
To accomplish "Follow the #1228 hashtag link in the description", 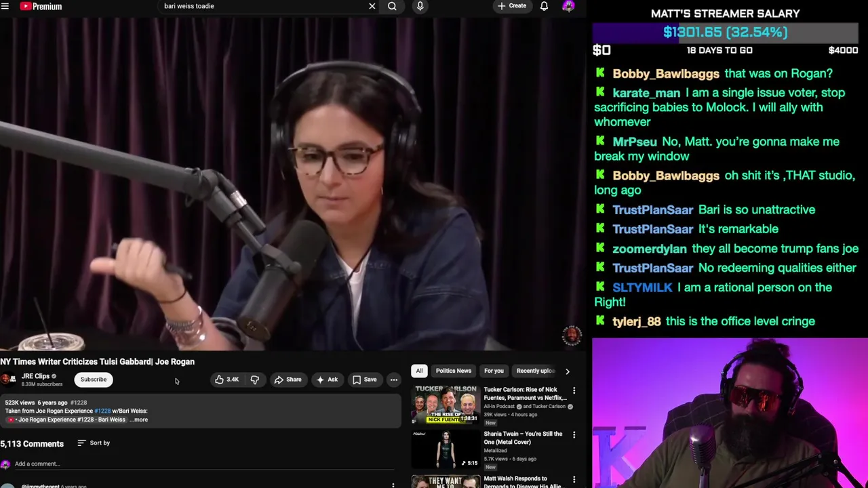I will click(x=102, y=411).
